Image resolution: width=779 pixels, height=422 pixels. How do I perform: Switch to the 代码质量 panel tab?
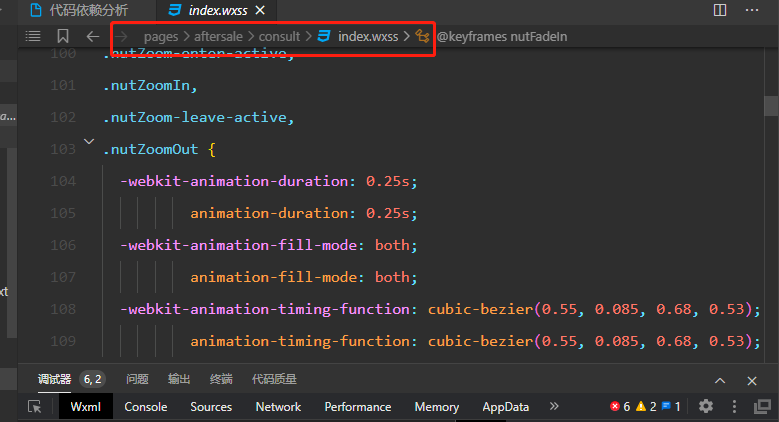[274, 380]
